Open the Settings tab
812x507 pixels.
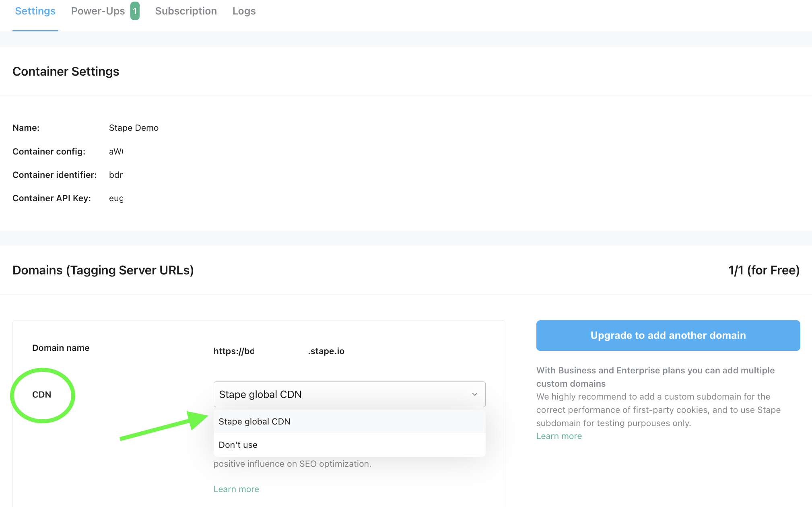click(x=35, y=11)
